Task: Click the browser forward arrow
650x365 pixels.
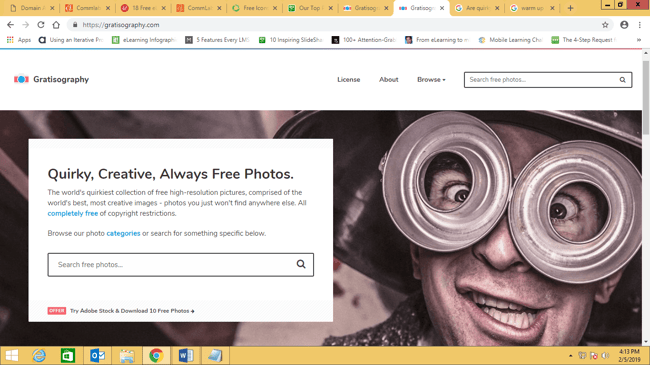Action: click(x=26, y=25)
